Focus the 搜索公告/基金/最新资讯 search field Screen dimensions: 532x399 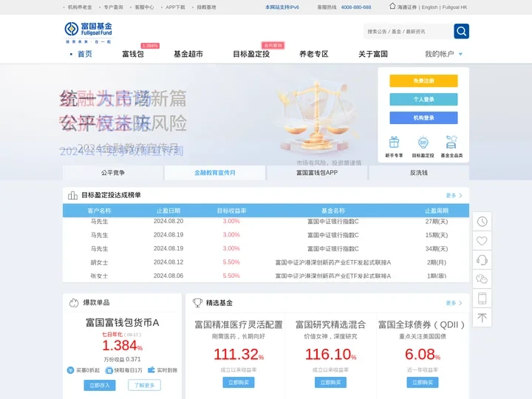(x=409, y=31)
